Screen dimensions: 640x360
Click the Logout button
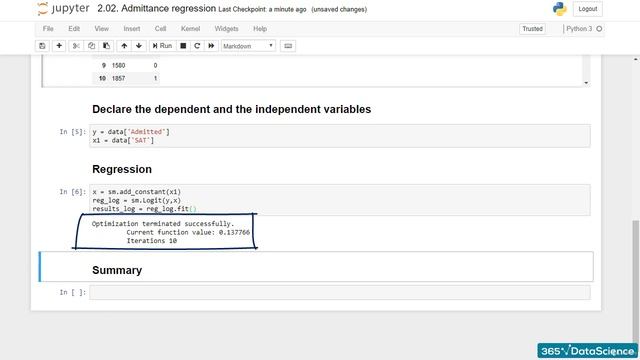click(587, 9)
